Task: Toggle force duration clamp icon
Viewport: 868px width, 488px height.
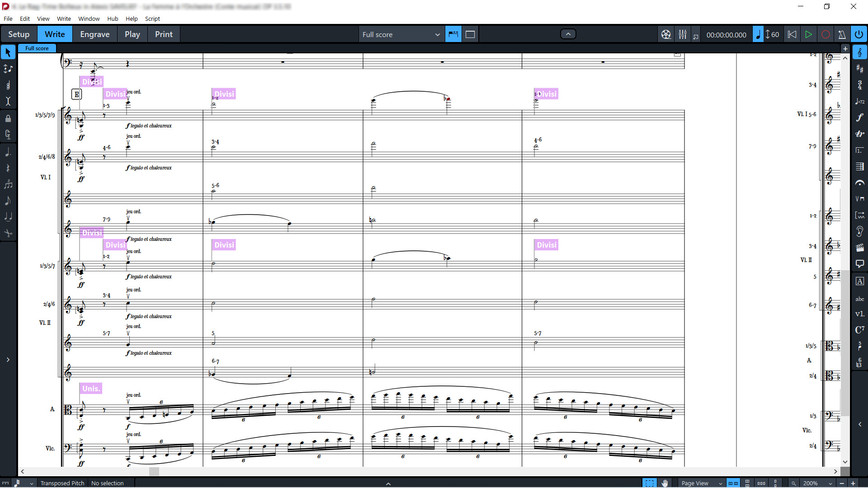Action: [8, 134]
